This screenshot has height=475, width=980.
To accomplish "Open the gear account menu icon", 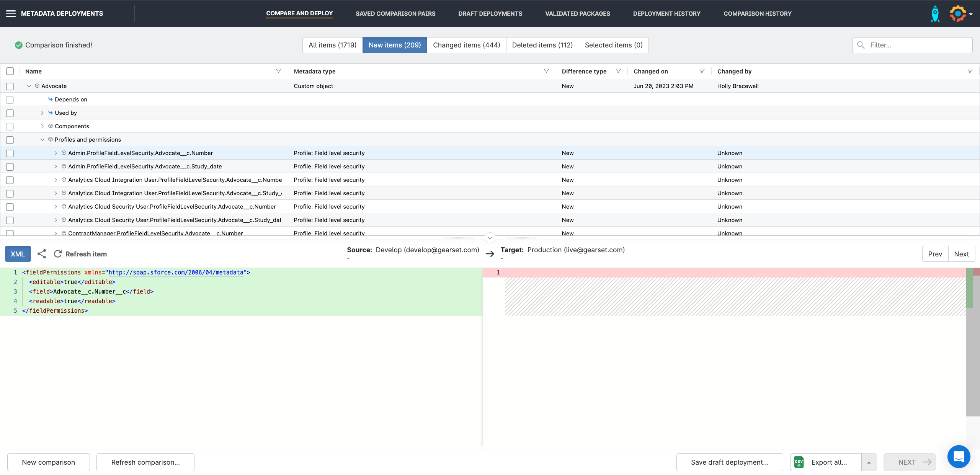I will [x=958, y=14].
